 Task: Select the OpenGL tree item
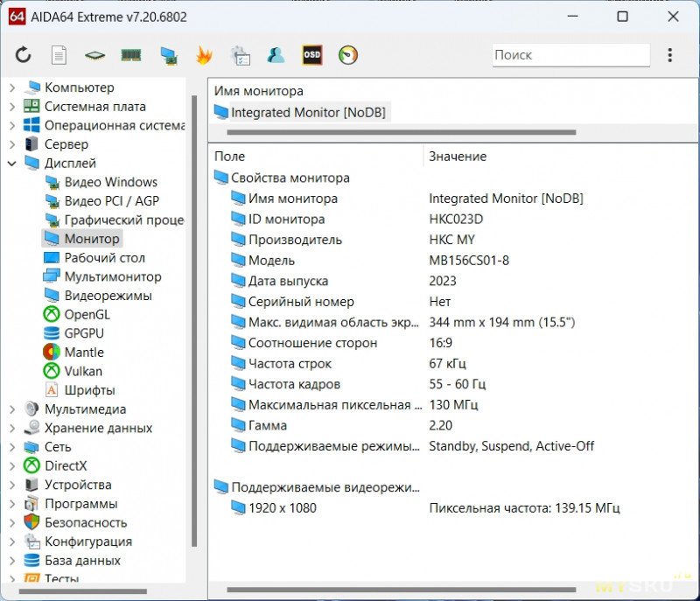click(77, 315)
